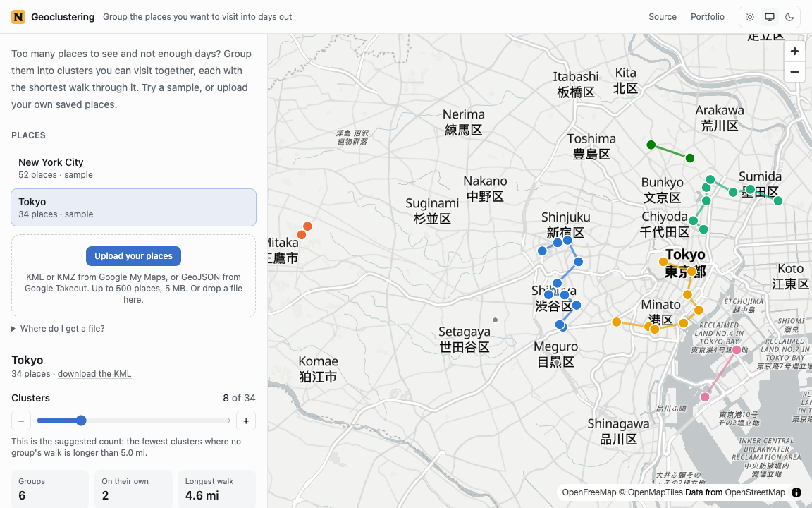Click the On their own stat card
Screen dimensions: 812x508
pyautogui.click(x=134, y=488)
